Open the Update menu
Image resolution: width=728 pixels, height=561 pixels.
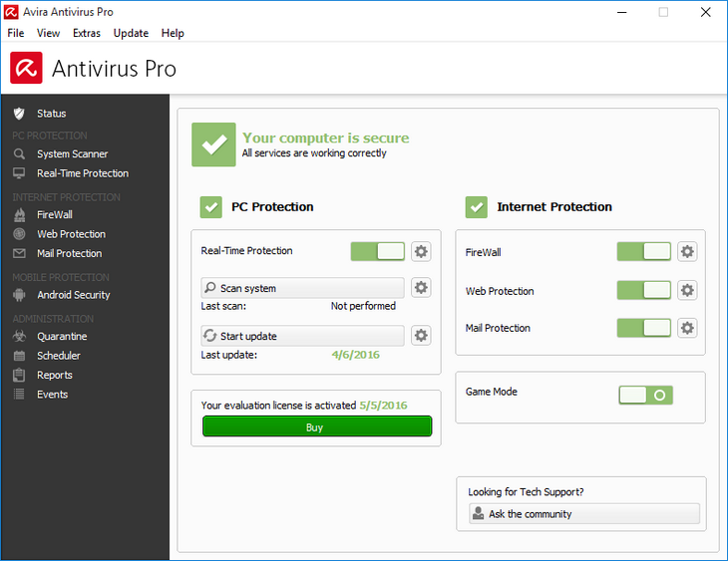131,33
